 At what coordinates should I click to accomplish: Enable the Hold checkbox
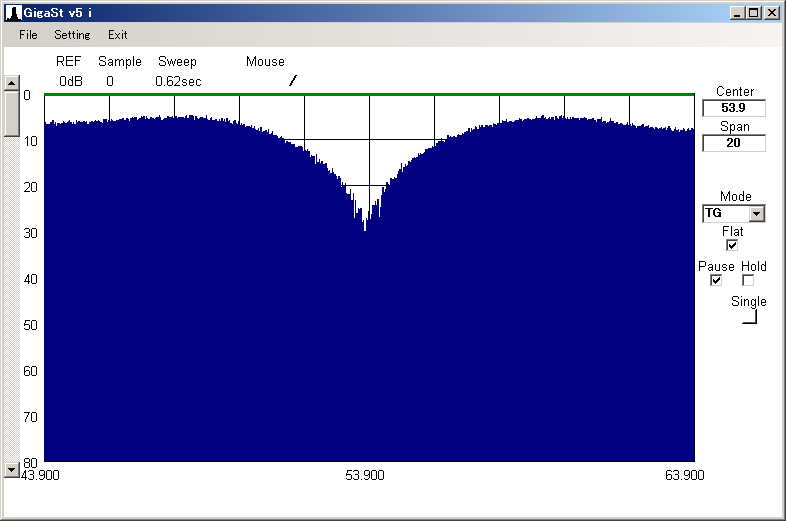tap(748, 281)
